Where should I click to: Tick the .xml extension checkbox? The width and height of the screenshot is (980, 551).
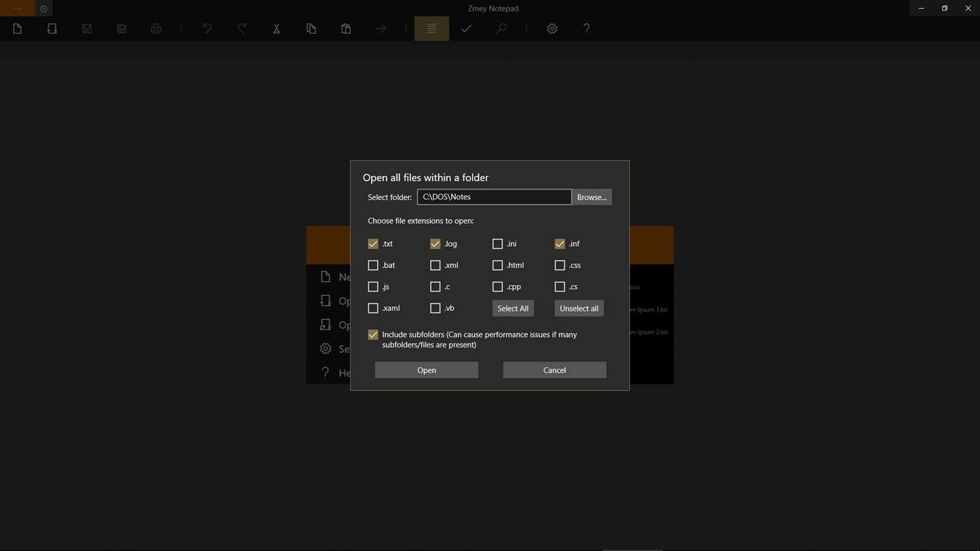[436, 265]
